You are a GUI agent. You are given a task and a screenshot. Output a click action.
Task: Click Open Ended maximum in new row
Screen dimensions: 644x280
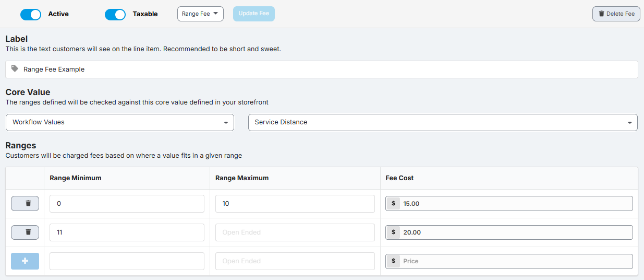coord(295,261)
